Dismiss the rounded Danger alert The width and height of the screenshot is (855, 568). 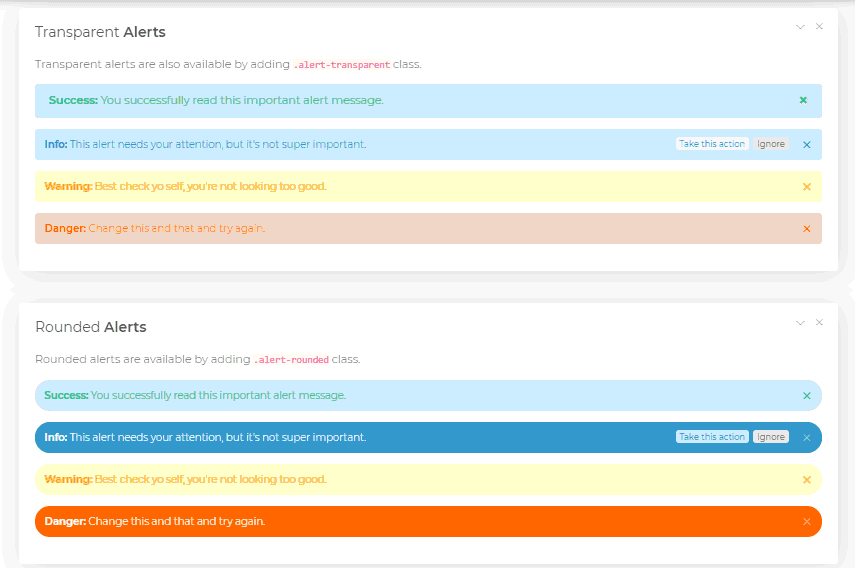coord(807,522)
